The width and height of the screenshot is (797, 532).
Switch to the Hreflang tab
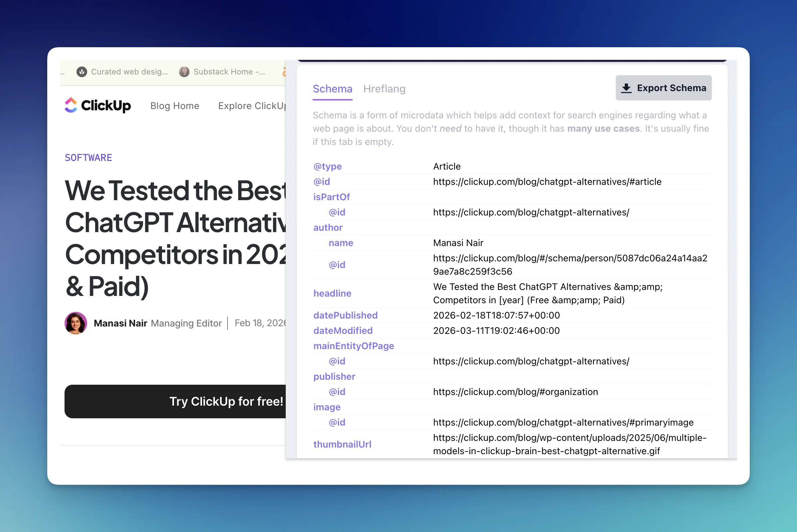(384, 89)
